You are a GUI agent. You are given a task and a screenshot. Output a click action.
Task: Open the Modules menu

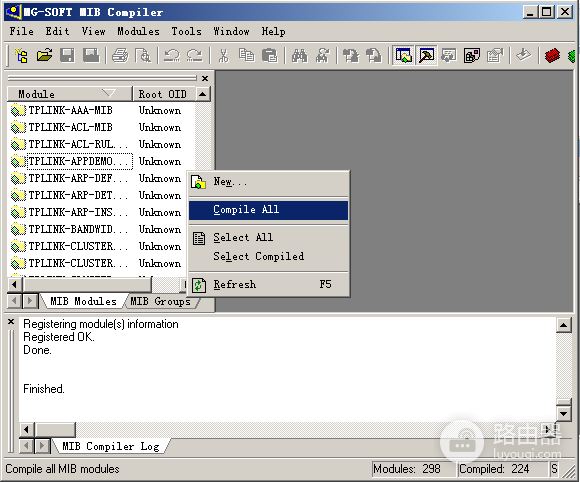click(138, 31)
